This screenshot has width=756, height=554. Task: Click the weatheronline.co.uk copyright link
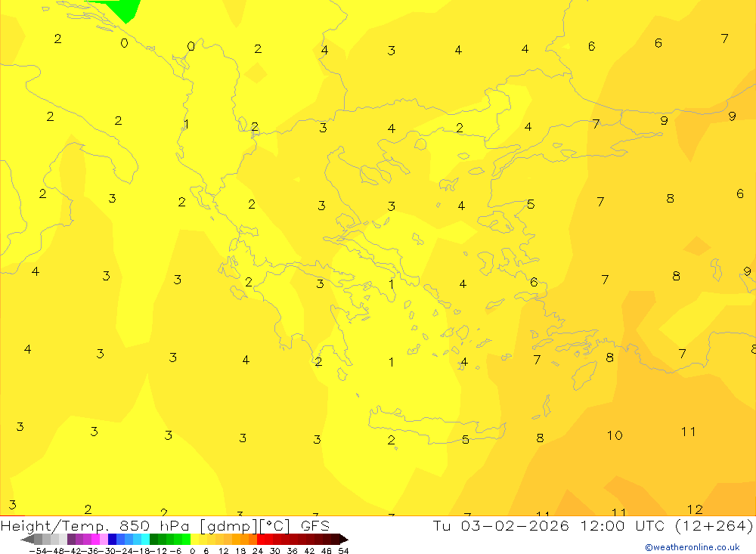click(692, 547)
